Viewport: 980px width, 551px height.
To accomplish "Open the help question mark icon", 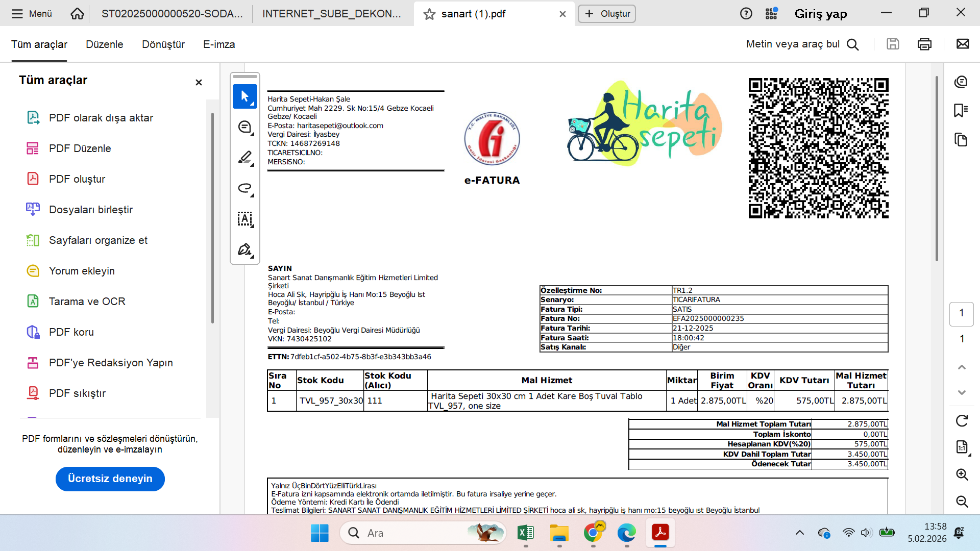I will pos(746,14).
